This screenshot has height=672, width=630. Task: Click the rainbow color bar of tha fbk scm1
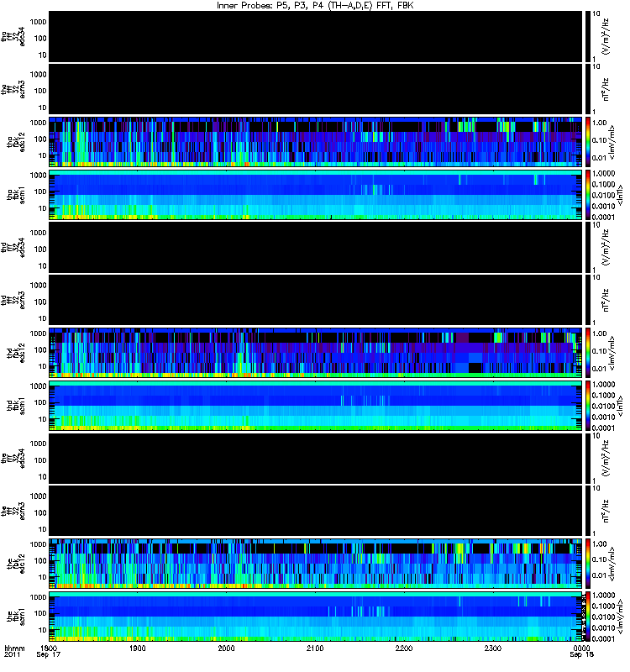pyautogui.click(x=587, y=195)
